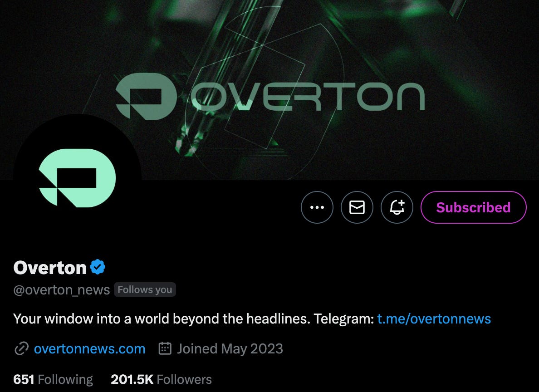This screenshot has width=539, height=392.
Task: Click the Overton display name
Action: pos(50,268)
